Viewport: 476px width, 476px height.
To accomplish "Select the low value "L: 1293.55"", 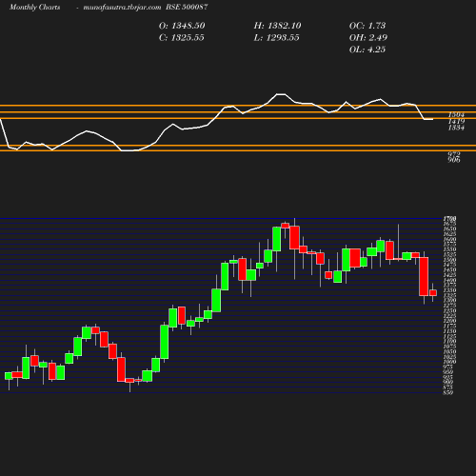I will coord(276,38).
